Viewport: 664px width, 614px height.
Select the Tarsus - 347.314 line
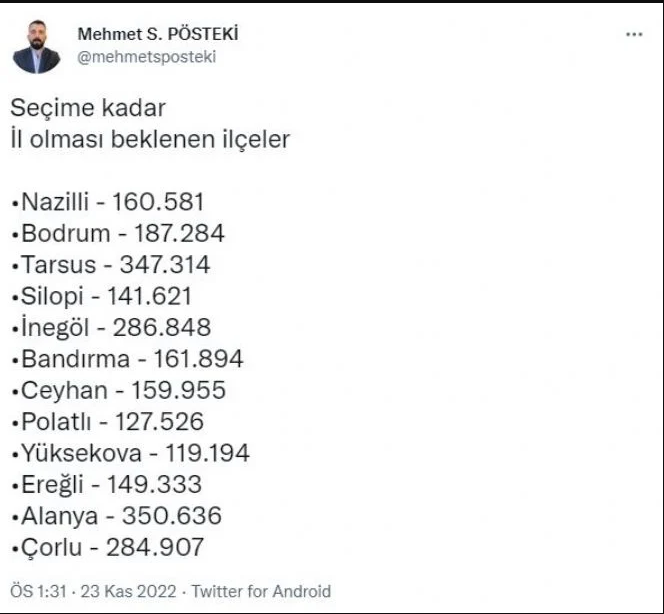(111, 265)
